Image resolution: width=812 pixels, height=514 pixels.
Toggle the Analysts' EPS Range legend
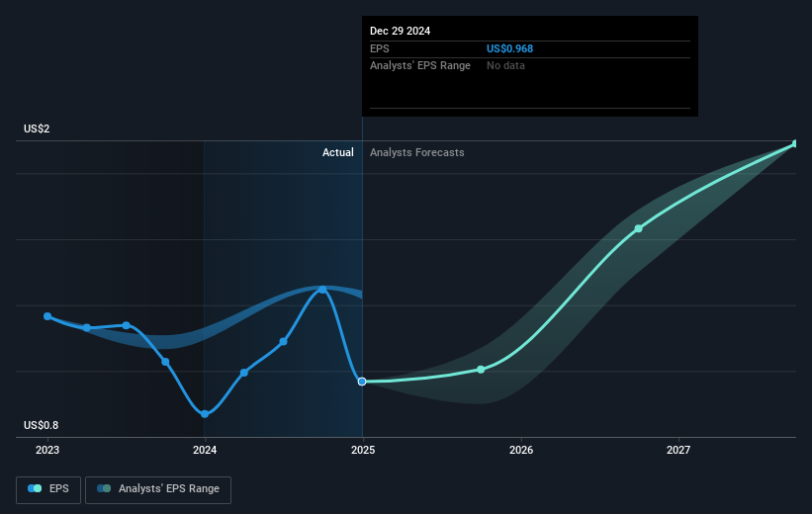pos(158,489)
